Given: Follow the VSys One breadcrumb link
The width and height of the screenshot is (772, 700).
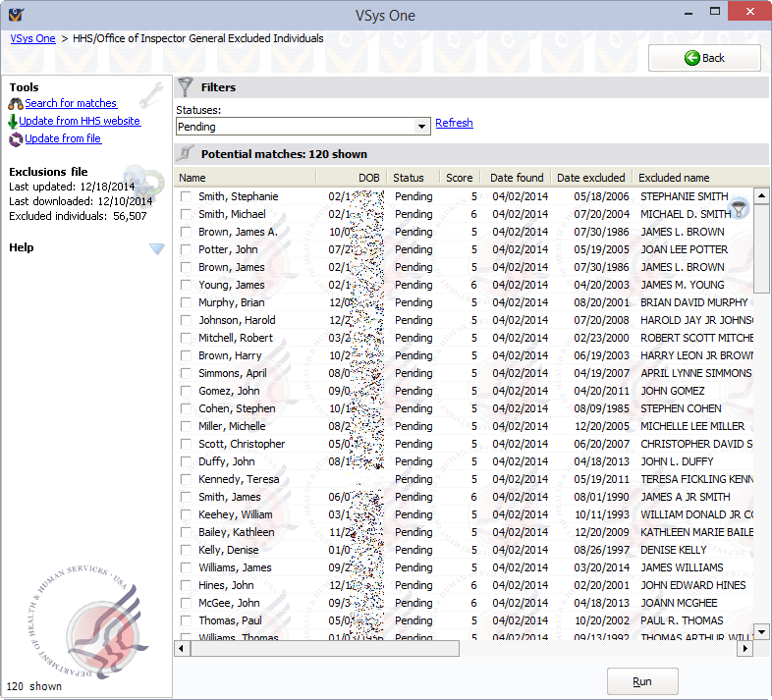Looking at the screenshot, I should point(33,38).
